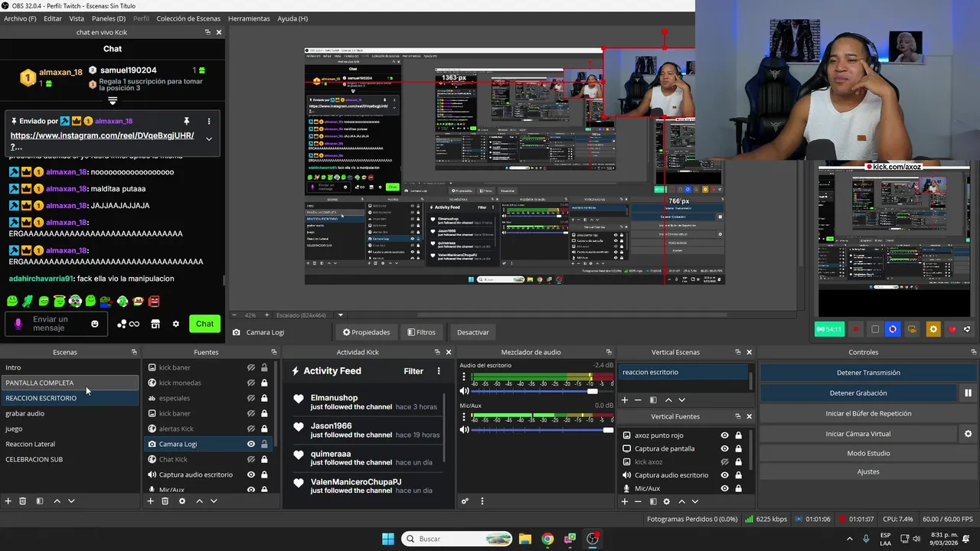Open source properties gear in Fuentes toolbar
The width and height of the screenshot is (980, 551).
[x=182, y=501]
